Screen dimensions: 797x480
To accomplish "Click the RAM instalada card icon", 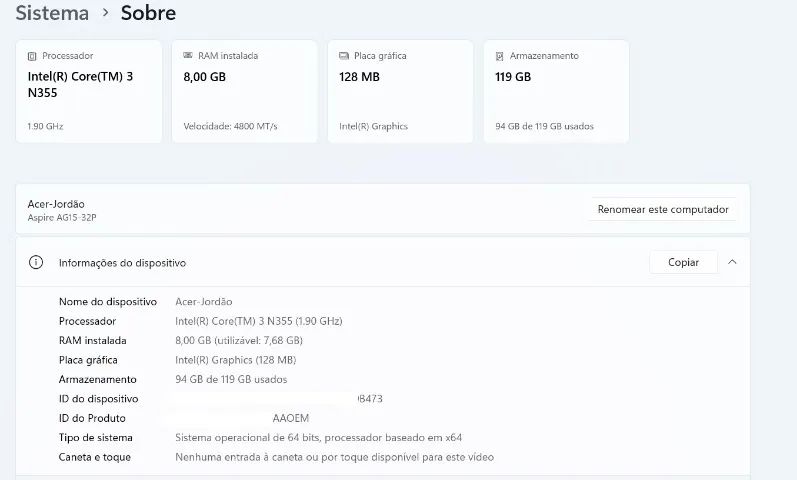I will click(x=188, y=55).
